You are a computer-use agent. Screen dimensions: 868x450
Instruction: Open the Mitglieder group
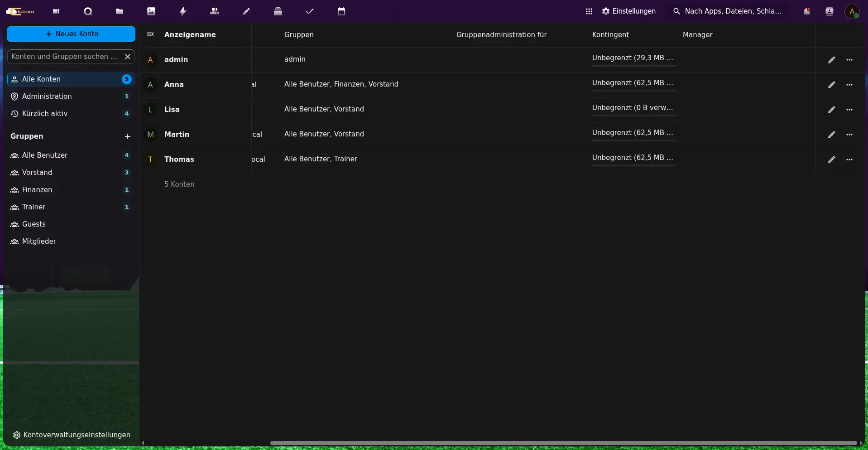pos(71,242)
